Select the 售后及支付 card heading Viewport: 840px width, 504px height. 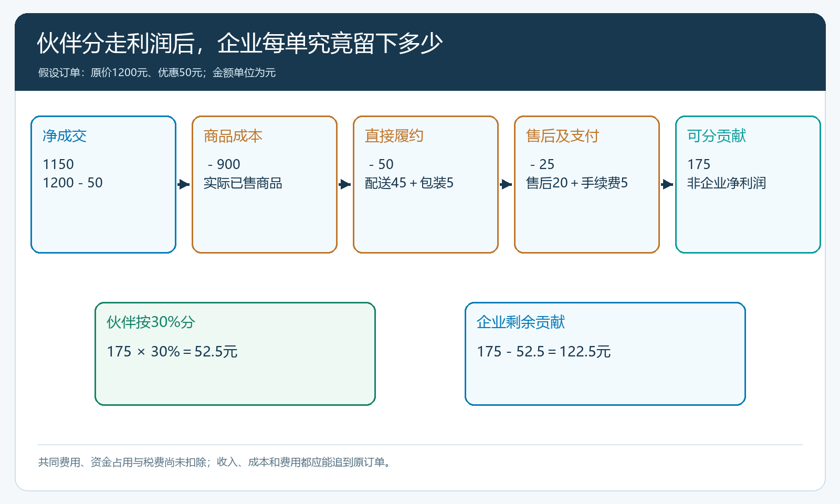pyautogui.click(x=563, y=136)
